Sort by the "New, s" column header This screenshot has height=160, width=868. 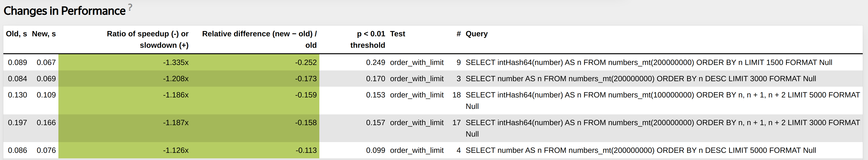[x=44, y=34]
